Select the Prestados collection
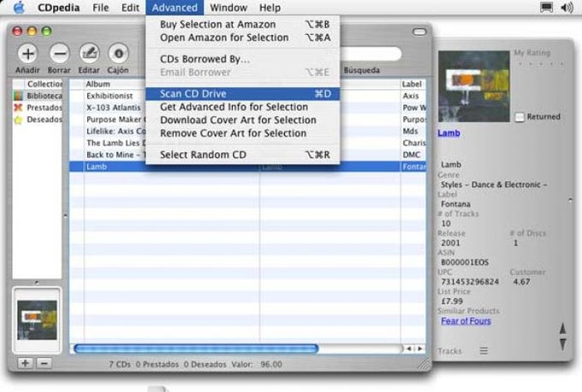 38,108
